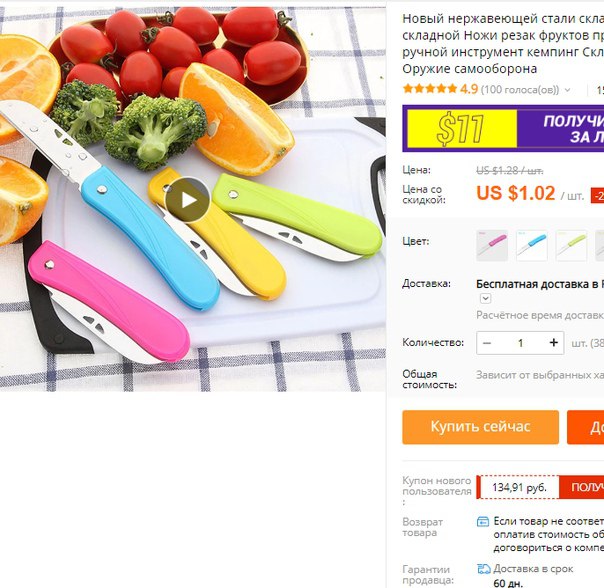Viewport: 604px width, 588px height.
Task: Click the Купить сейчас button
Action: pyautogui.click(x=480, y=427)
